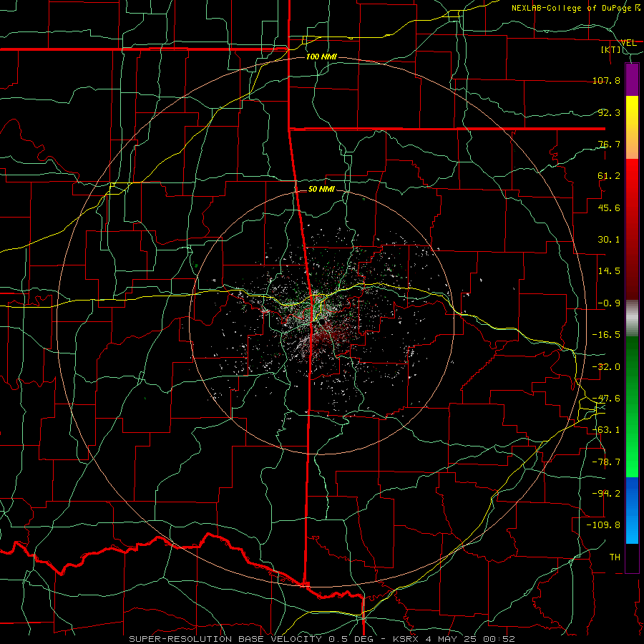This screenshot has width=644, height=644.
Task: Select the -0.9 legend value
Action: click(x=609, y=303)
